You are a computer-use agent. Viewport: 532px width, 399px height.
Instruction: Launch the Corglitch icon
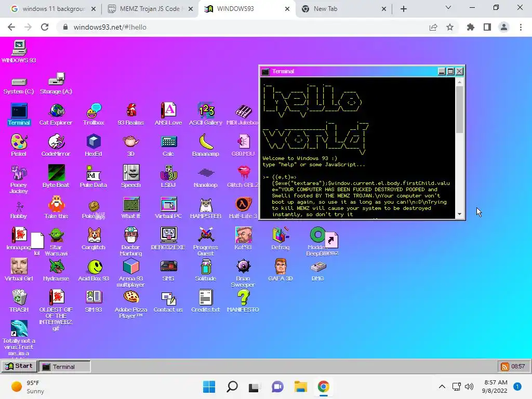pos(94,239)
